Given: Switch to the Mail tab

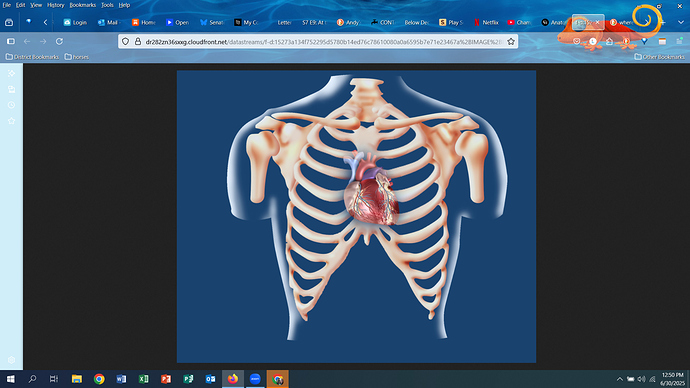Looking at the screenshot, I should (x=108, y=22).
